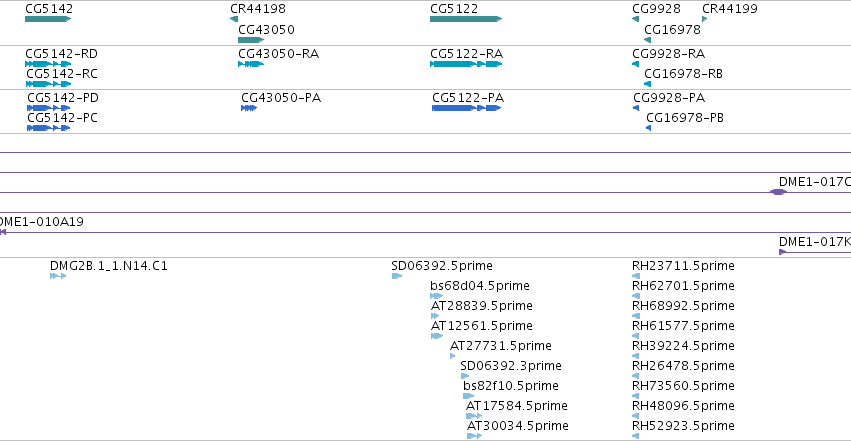This screenshot has height=441, width=851.
Task: Click the CG9928-RA transcript arrow
Action: [636, 64]
